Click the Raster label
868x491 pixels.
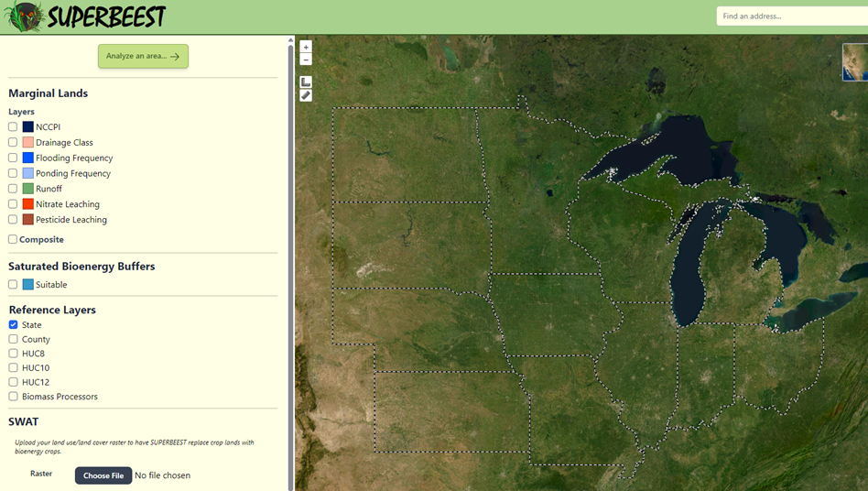(41, 474)
